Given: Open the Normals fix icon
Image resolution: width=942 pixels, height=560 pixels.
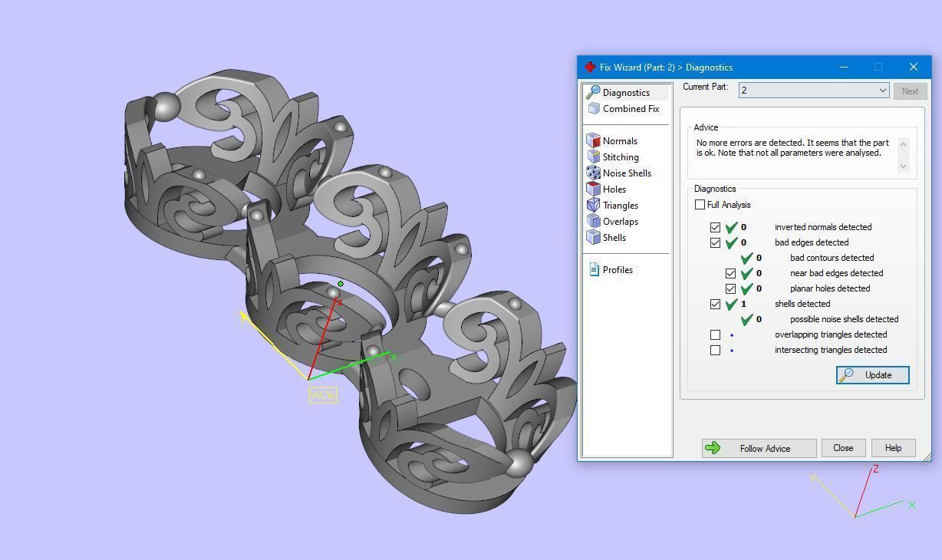Looking at the screenshot, I should [x=593, y=141].
